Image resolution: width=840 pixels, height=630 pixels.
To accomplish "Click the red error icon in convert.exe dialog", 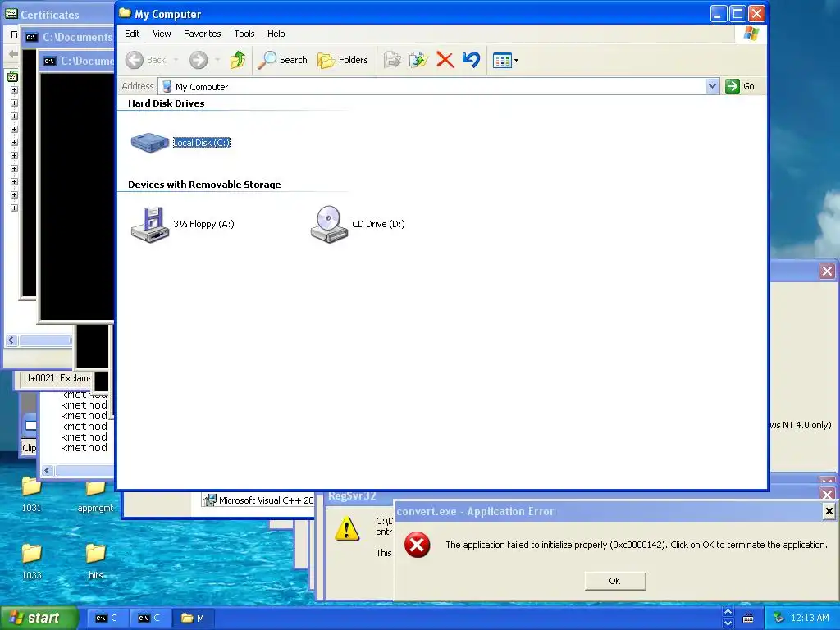I will pyautogui.click(x=417, y=546).
